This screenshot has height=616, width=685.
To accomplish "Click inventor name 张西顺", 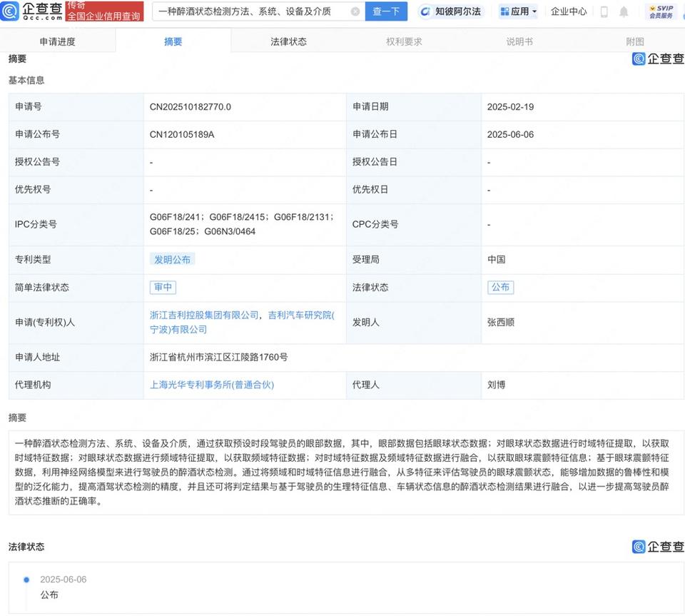I will pyautogui.click(x=501, y=323).
